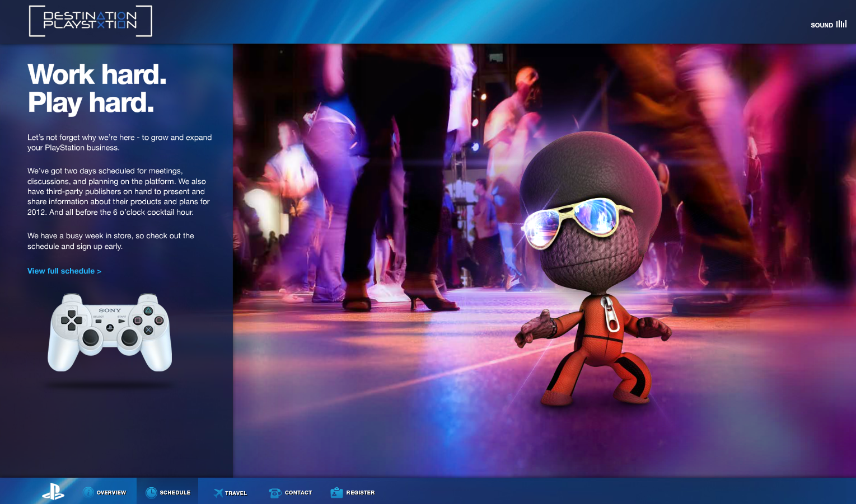Open the Contact tab
Image resolution: width=856 pixels, height=504 pixels.
[x=291, y=492]
